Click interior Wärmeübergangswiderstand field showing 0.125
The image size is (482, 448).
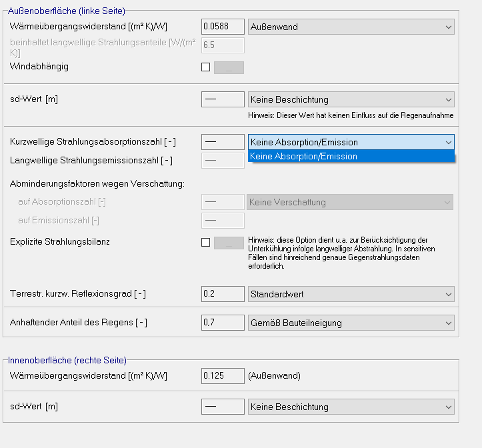point(223,376)
